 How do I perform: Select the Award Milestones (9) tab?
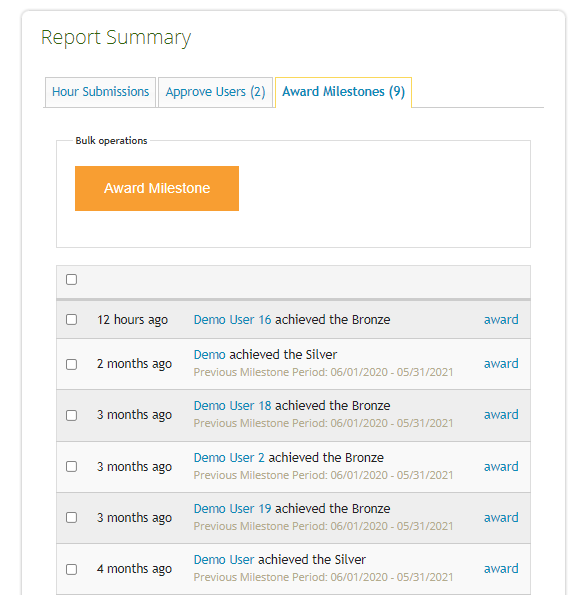click(x=343, y=92)
